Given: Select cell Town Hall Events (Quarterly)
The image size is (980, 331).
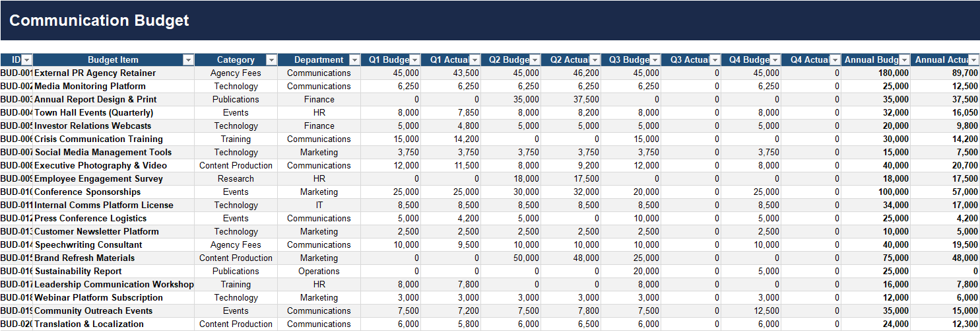Looking at the screenshot, I should pos(114,113).
